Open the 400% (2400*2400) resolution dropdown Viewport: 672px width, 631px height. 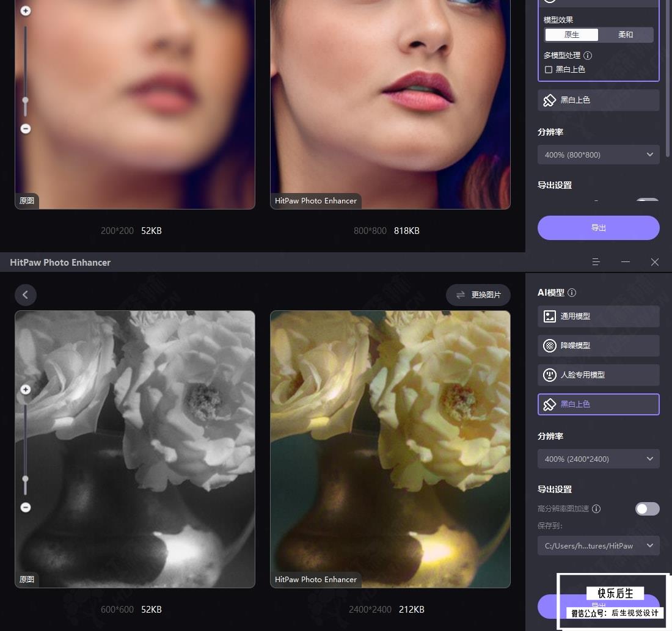tap(598, 459)
